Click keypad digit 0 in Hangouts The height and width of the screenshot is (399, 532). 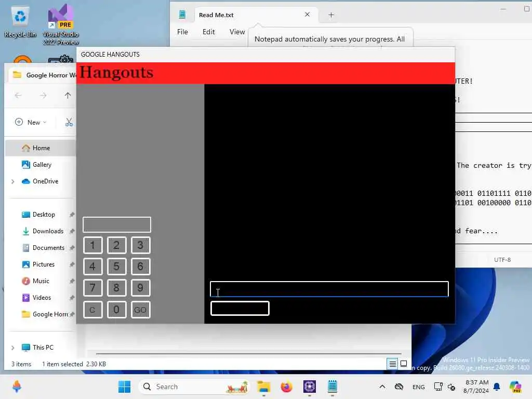(116, 310)
